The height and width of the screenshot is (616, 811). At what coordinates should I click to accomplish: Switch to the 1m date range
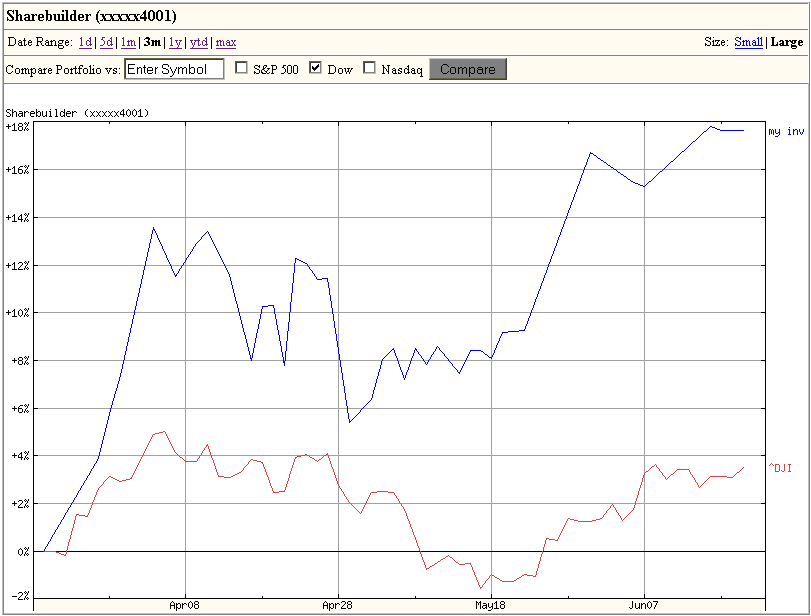[x=128, y=42]
